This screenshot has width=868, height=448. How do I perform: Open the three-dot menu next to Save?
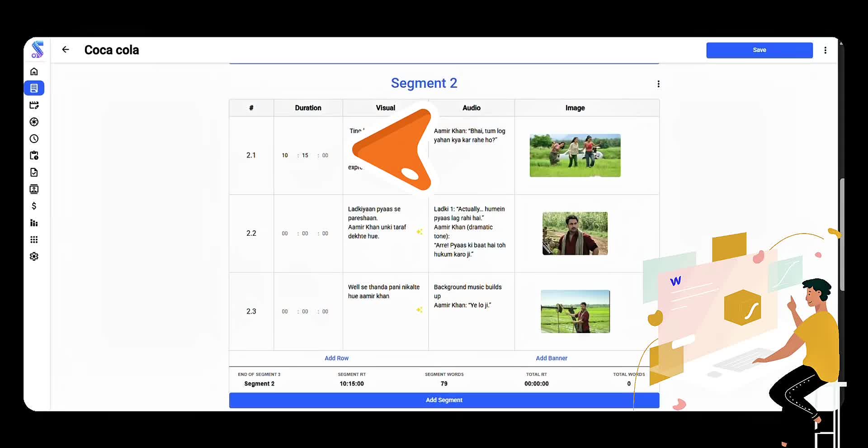(825, 50)
